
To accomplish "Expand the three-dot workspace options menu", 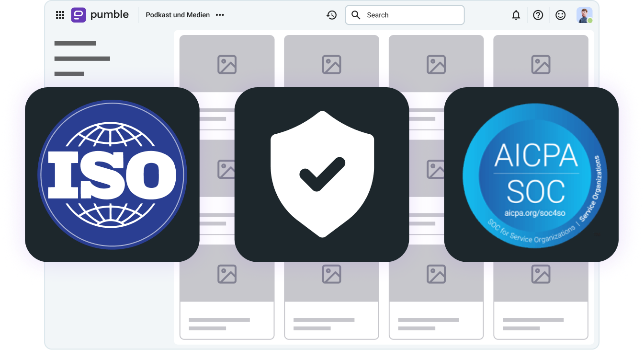I will click(x=220, y=15).
